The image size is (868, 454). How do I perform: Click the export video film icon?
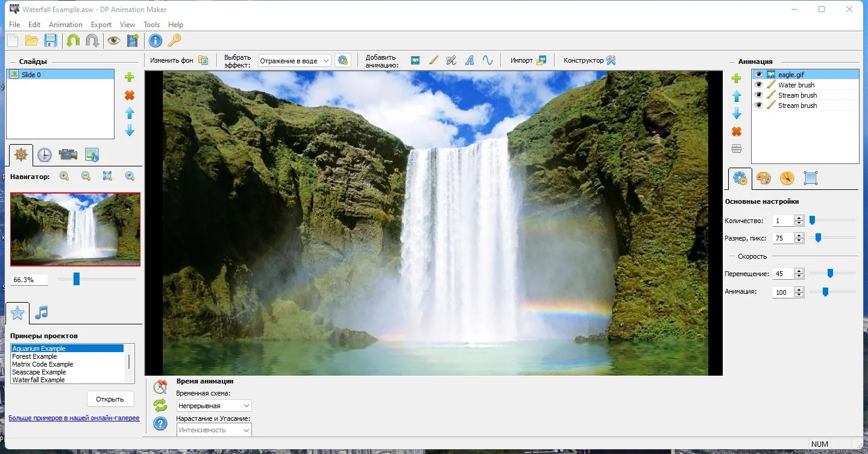pyautogui.click(x=133, y=40)
